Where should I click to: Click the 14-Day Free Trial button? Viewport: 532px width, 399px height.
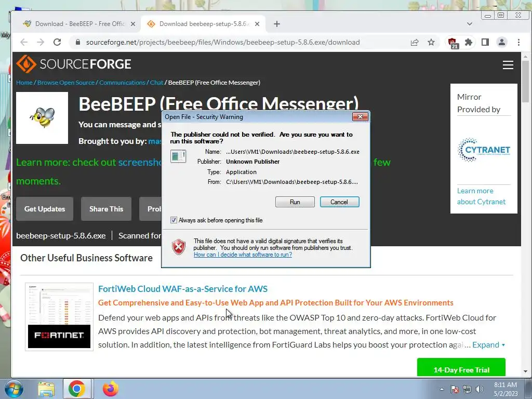pos(461,367)
